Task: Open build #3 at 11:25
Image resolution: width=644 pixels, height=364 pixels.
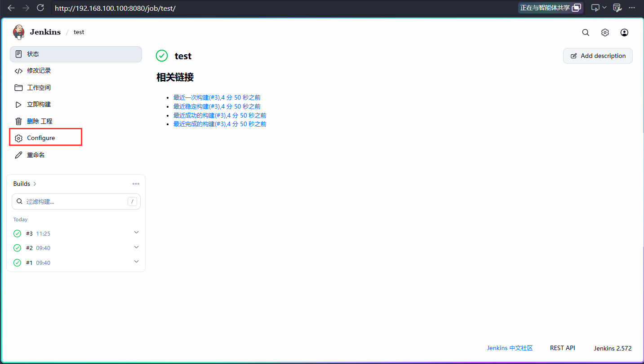Action: (x=38, y=233)
